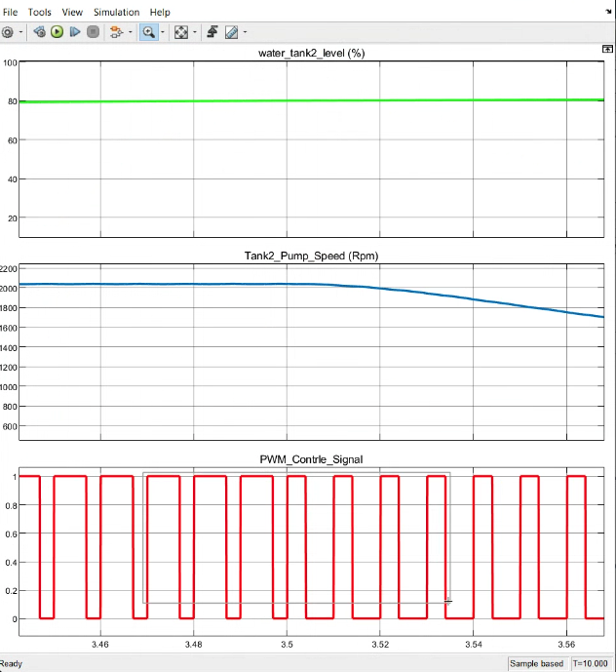This screenshot has width=616, height=672.
Task: Click the green tank level signal line
Action: (x=312, y=100)
